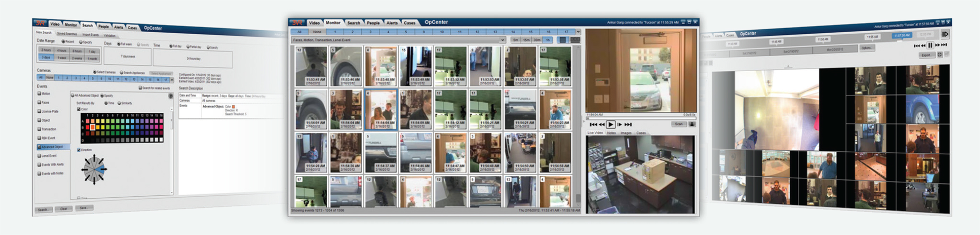980x235 pixels.
Task: Click the Save button in left window
Action: point(84,208)
